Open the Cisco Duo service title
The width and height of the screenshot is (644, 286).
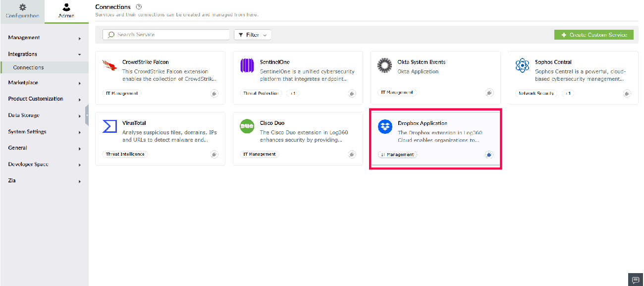272,123
